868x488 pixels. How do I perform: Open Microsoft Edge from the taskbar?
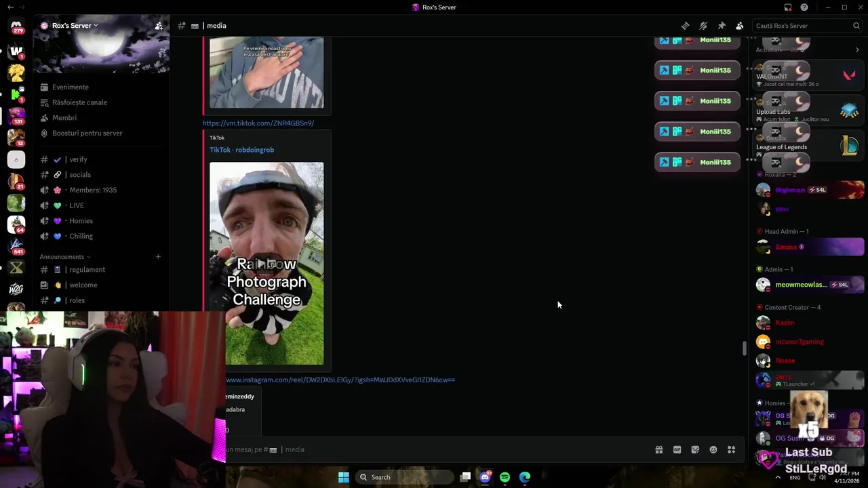point(525,477)
